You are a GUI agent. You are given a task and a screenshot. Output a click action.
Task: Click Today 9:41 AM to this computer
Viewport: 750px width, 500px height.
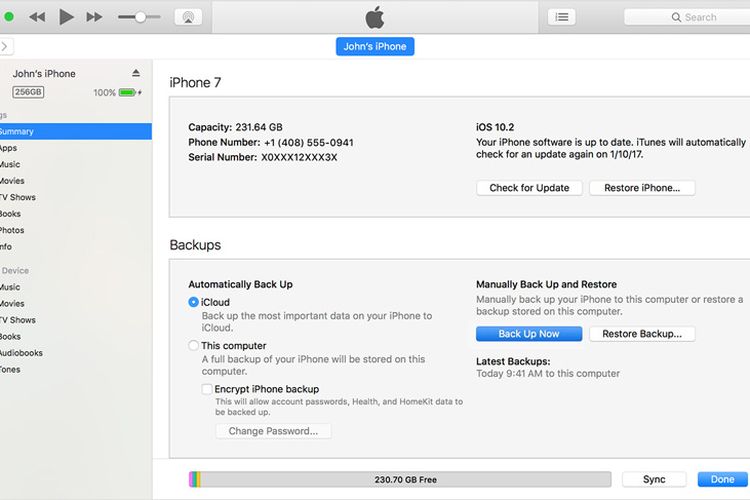coord(548,374)
